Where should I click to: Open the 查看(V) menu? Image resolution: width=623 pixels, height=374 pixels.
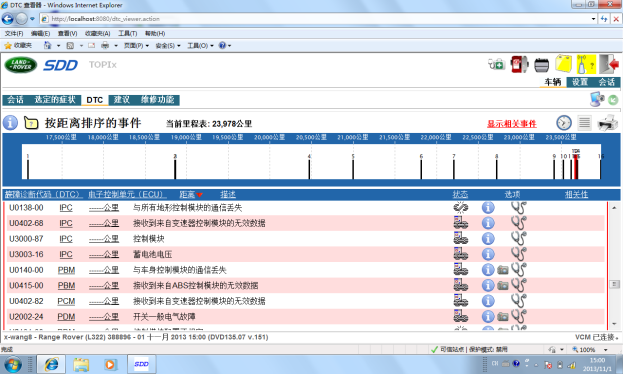(68, 33)
